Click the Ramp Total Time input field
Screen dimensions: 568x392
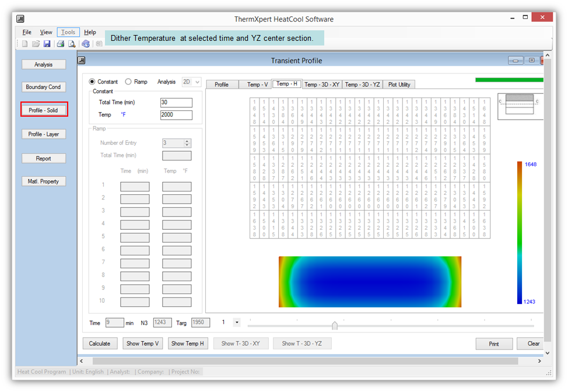tap(177, 155)
